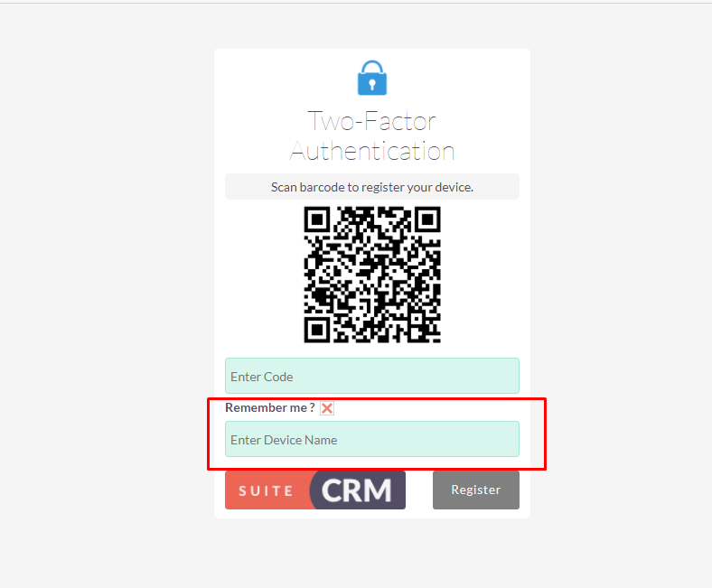Click the 'Enter Device Name' placeholder text
The image size is (712, 588).
coord(284,440)
